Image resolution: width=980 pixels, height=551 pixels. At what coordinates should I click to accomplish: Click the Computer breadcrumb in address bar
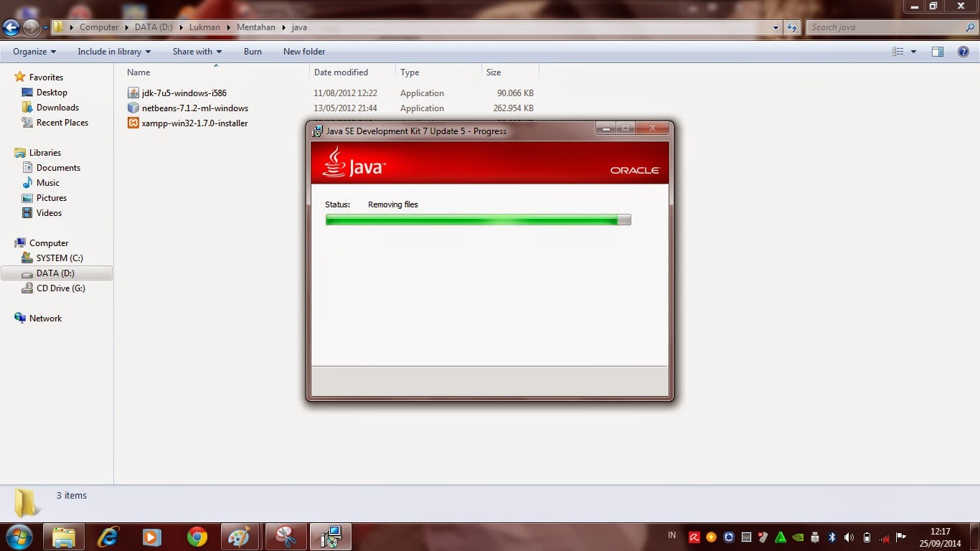coord(99,27)
